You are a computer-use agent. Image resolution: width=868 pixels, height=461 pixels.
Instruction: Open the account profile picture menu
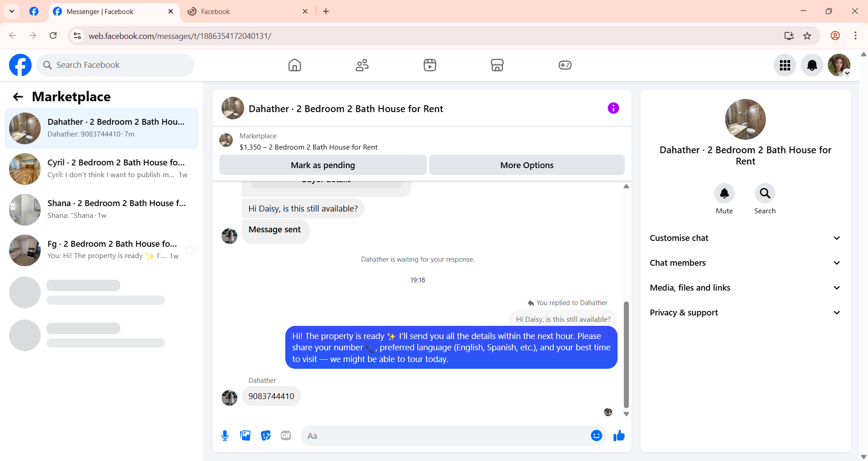[x=839, y=65]
